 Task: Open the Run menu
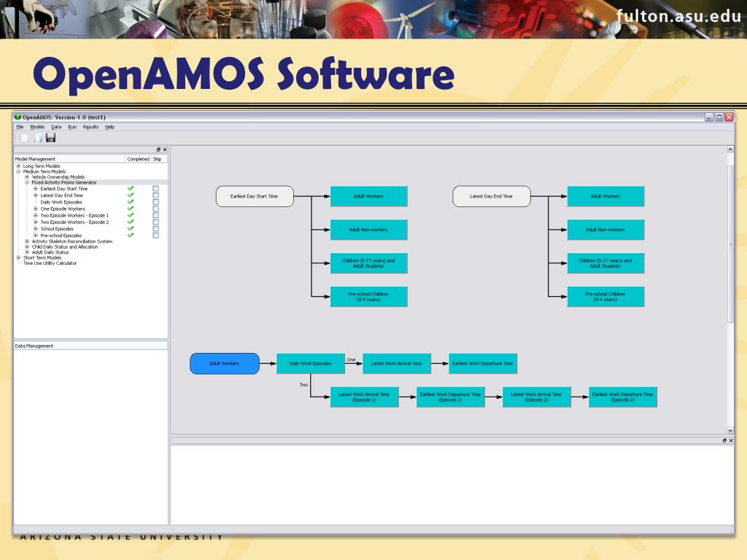click(72, 127)
